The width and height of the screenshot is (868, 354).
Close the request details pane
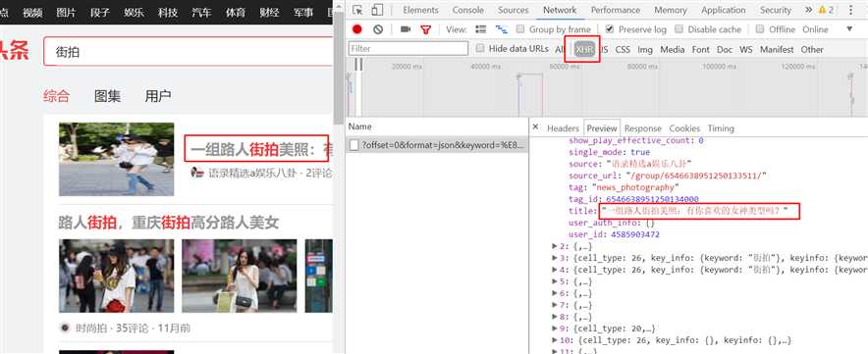535,127
